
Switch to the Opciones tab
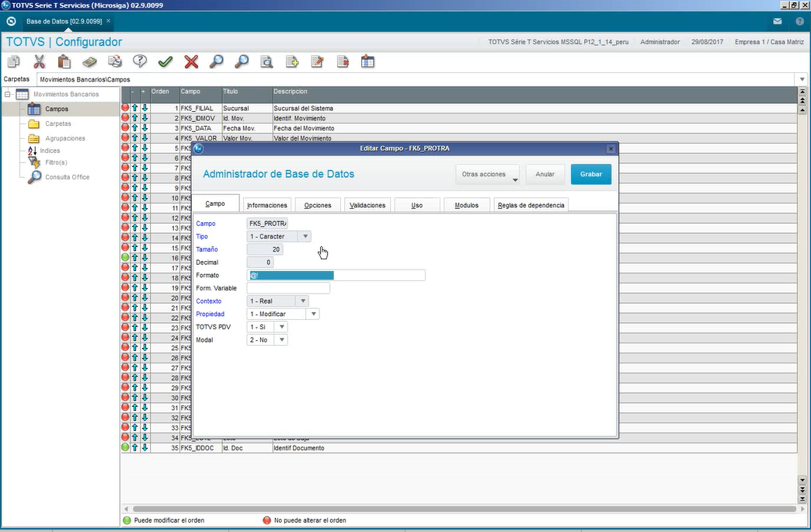(x=318, y=205)
